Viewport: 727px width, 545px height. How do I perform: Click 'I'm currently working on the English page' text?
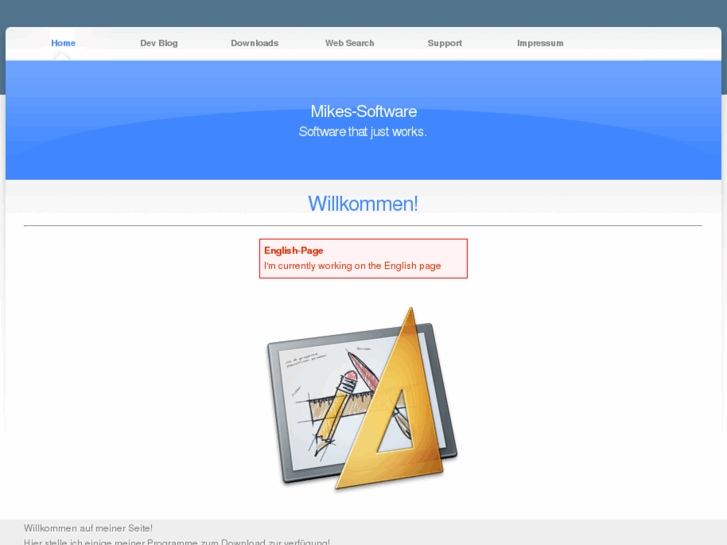click(x=352, y=266)
